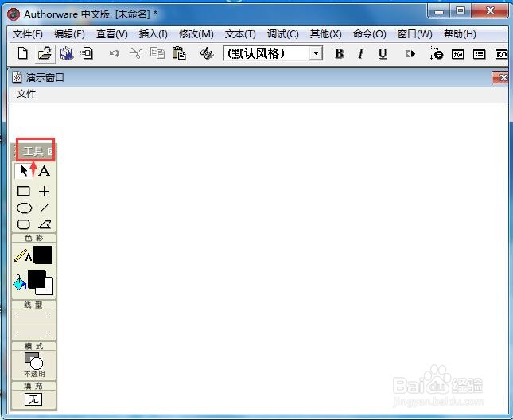
Task: Click the Find toolbar icon
Action: click(x=207, y=53)
